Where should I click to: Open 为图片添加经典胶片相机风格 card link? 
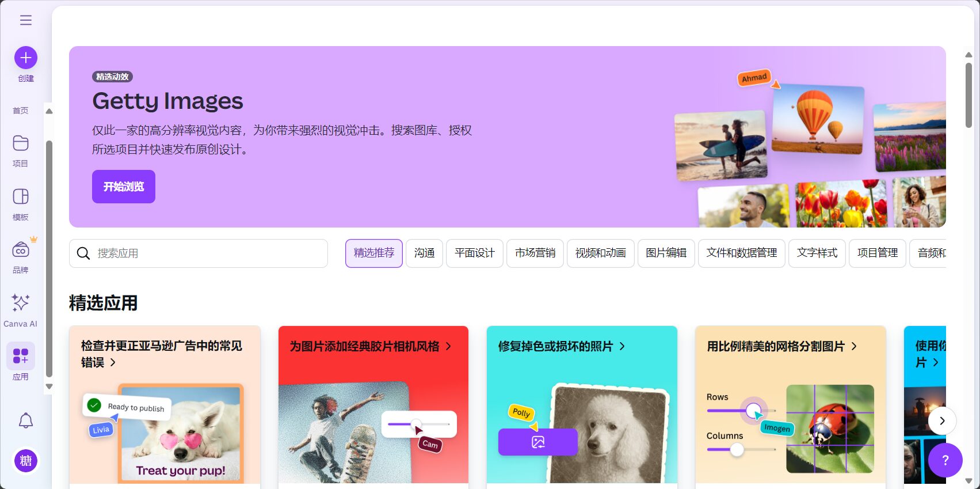(x=371, y=346)
